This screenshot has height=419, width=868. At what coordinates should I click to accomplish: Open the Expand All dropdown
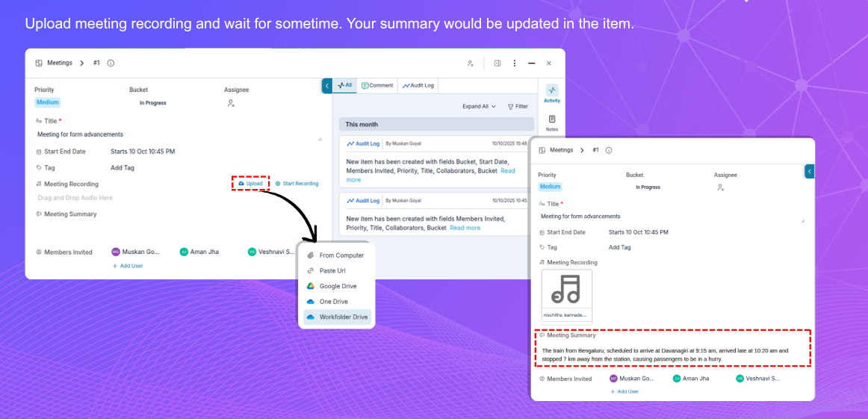(x=479, y=107)
